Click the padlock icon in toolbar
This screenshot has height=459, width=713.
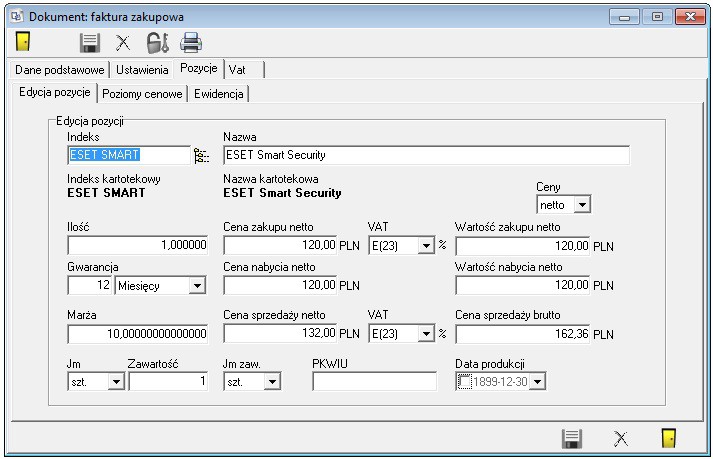point(157,43)
